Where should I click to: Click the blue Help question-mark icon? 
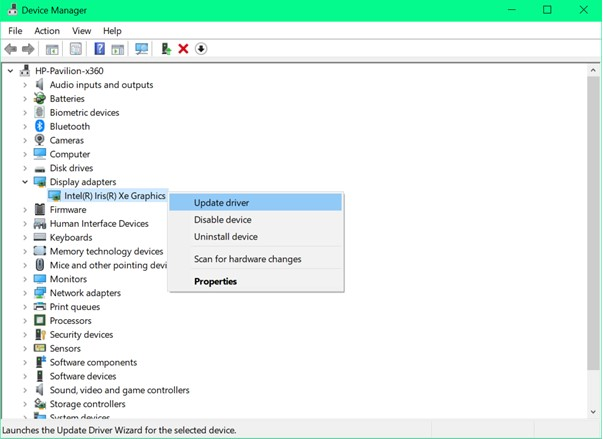[x=100, y=49]
